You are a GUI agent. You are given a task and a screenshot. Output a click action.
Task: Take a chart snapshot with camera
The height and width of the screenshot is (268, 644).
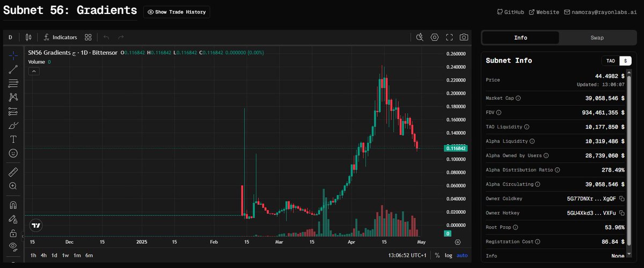coord(464,38)
